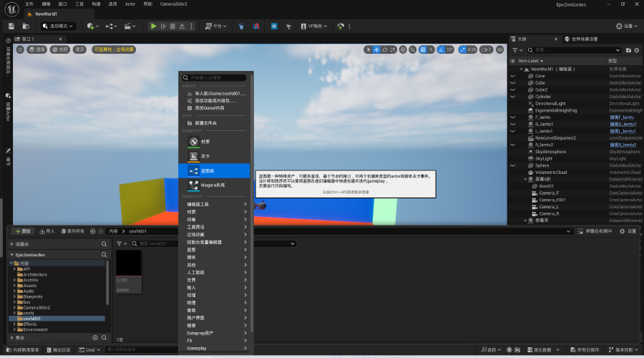Screen dimensions: 644x358
Task: Collapse the NewWorld1 tree in outliner
Action: (521, 69)
